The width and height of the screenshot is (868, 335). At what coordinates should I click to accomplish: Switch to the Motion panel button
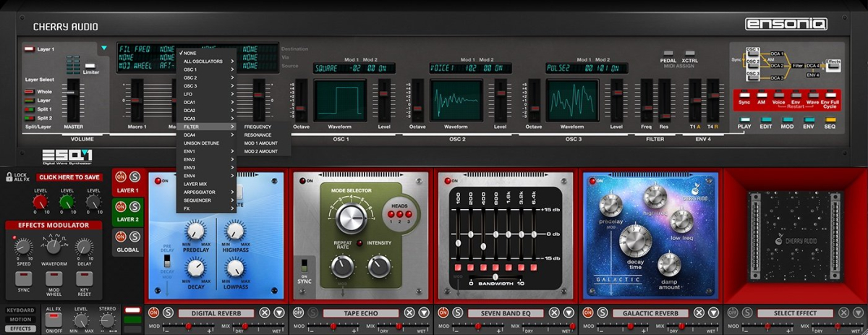coord(20,319)
